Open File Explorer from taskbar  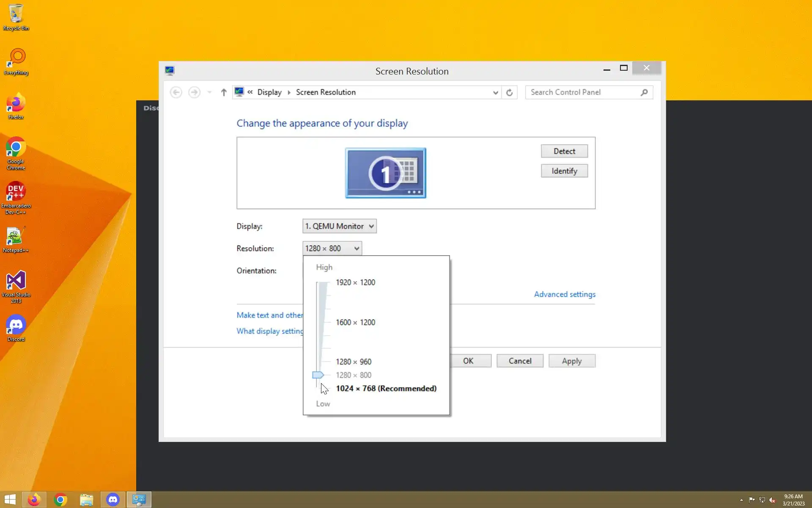(x=86, y=500)
